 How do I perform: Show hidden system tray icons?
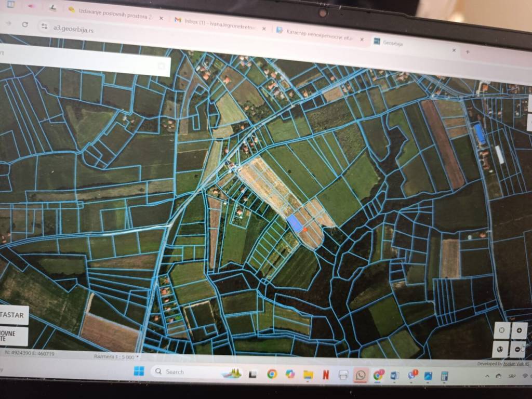point(487,376)
